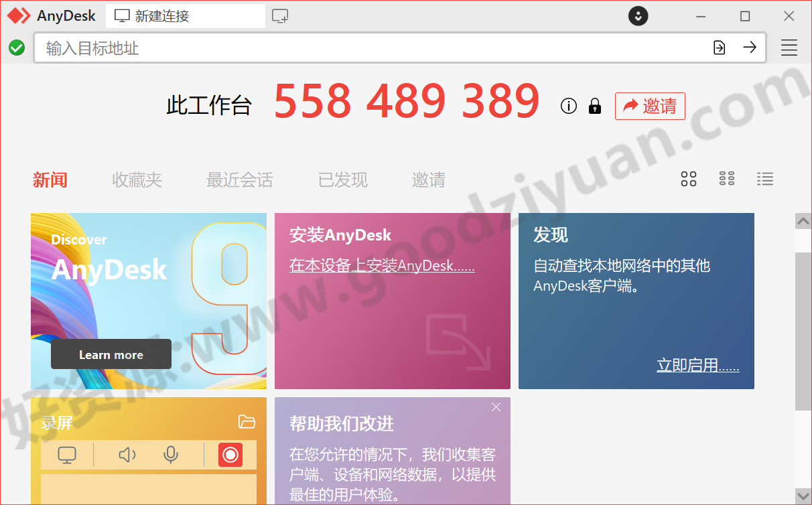This screenshot has width=812, height=505.
Task: Switch to the 收藏夹 tab
Action: pos(137,179)
